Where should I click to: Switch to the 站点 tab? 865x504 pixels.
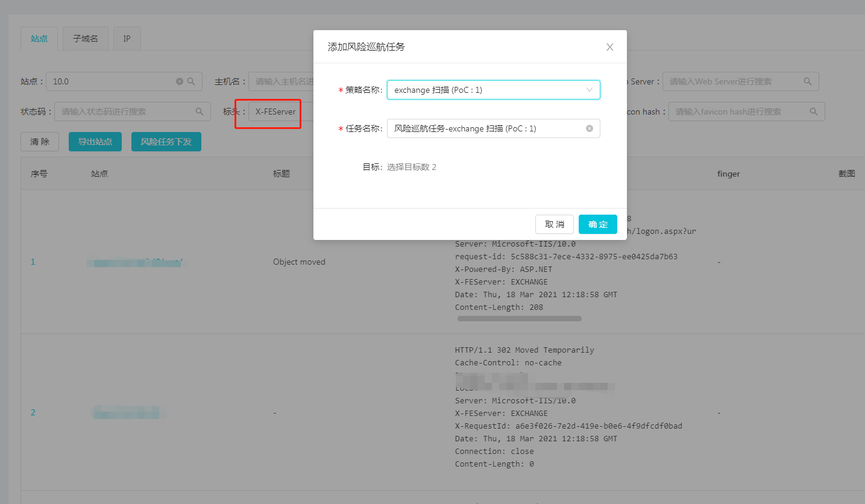click(39, 39)
